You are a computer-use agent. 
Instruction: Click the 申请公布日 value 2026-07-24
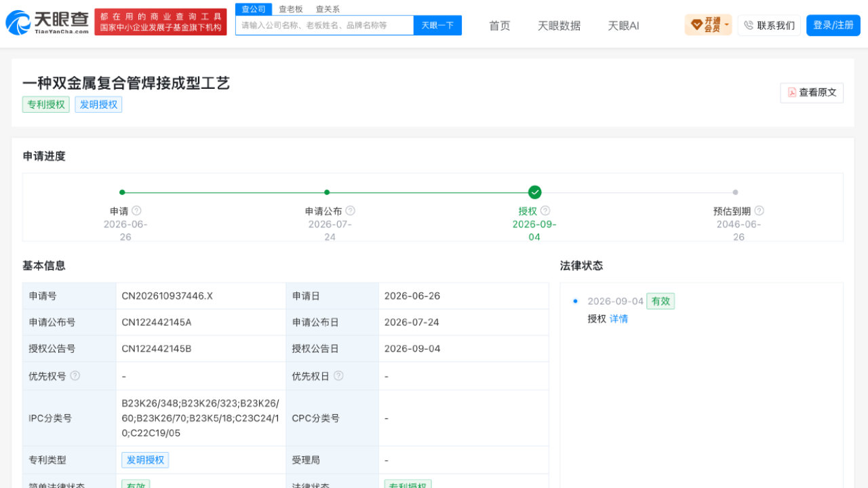(412, 322)
